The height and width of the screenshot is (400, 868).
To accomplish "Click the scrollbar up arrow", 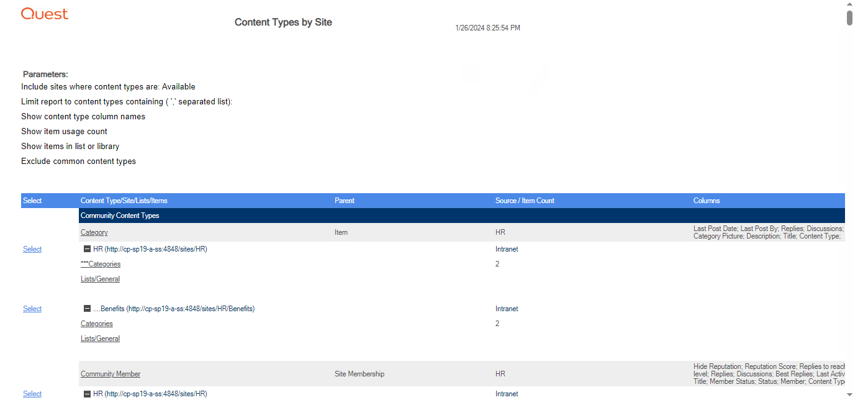I will point(849,4).
